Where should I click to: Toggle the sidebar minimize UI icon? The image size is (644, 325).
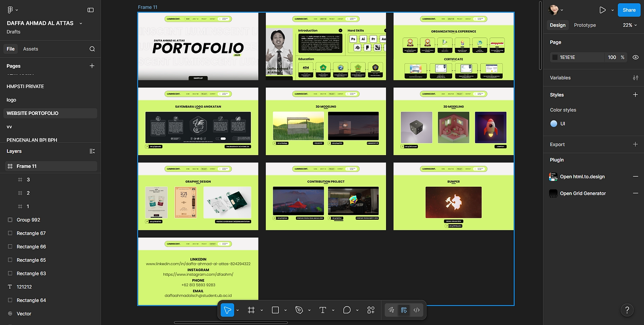tap(91, 10)
